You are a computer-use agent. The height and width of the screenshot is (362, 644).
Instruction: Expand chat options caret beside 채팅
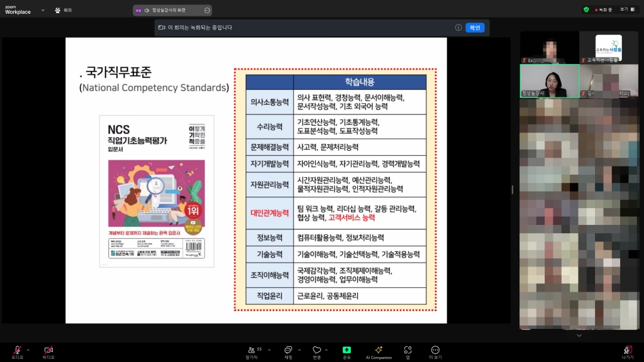pyautogui.click(x=299, y=350)
